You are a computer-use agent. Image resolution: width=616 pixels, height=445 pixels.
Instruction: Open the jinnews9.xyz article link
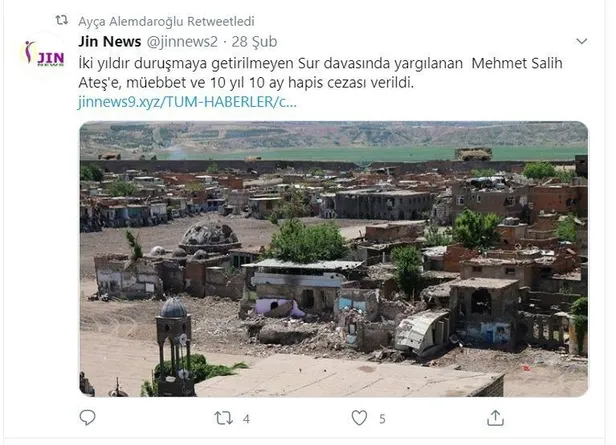point(187,102)
